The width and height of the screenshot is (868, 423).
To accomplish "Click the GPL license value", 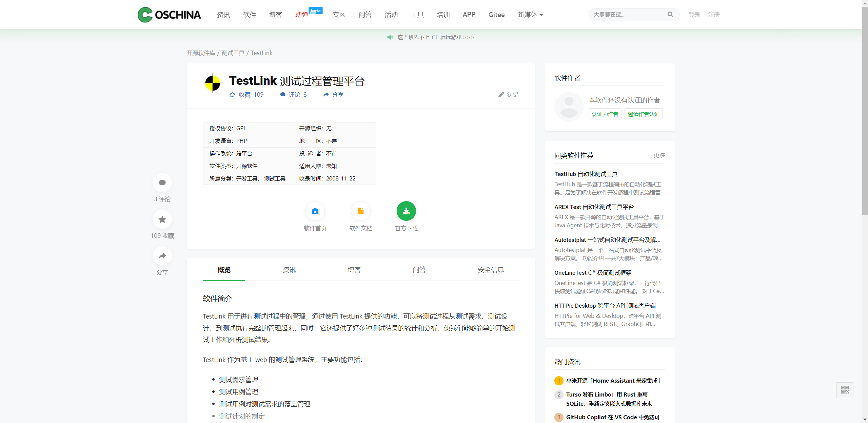I will click(x=241, y=128).
